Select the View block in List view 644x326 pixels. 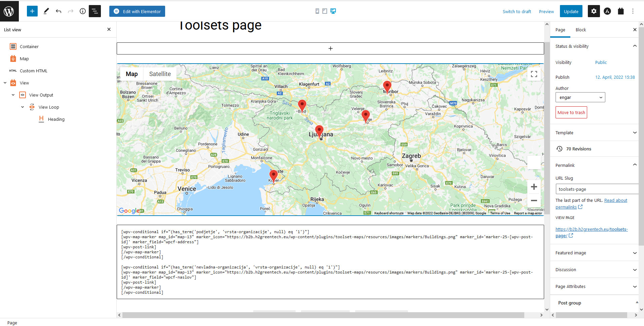[24, 83]
